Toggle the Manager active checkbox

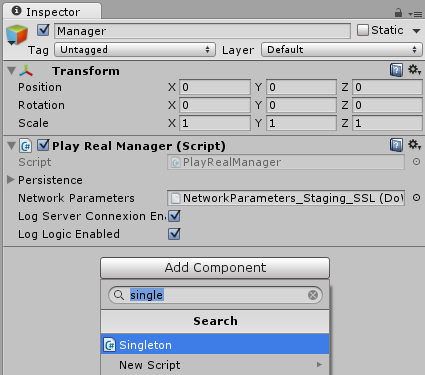click(43, 30)
